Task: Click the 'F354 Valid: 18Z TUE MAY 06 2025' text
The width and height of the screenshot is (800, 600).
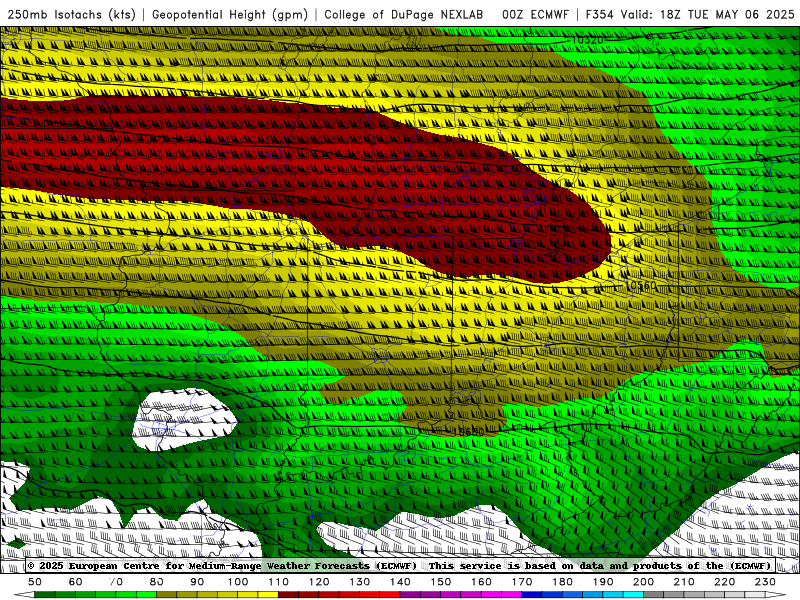Action: (690, 14)
